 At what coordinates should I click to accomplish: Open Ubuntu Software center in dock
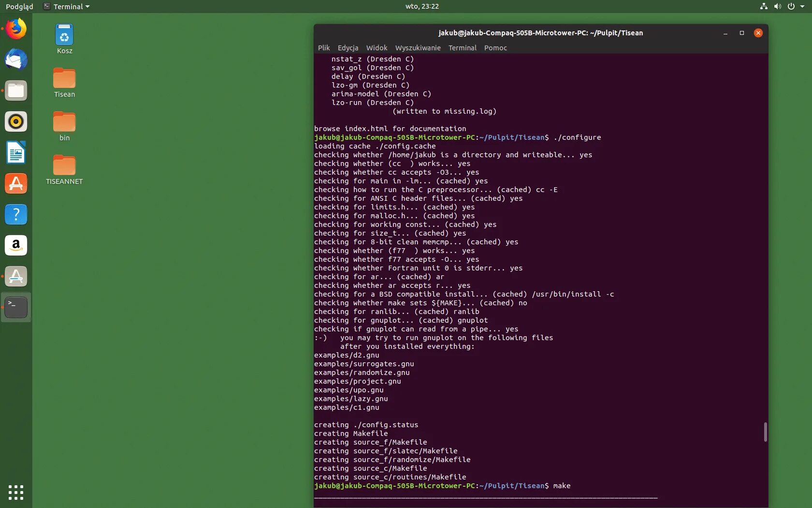[16, 183]
